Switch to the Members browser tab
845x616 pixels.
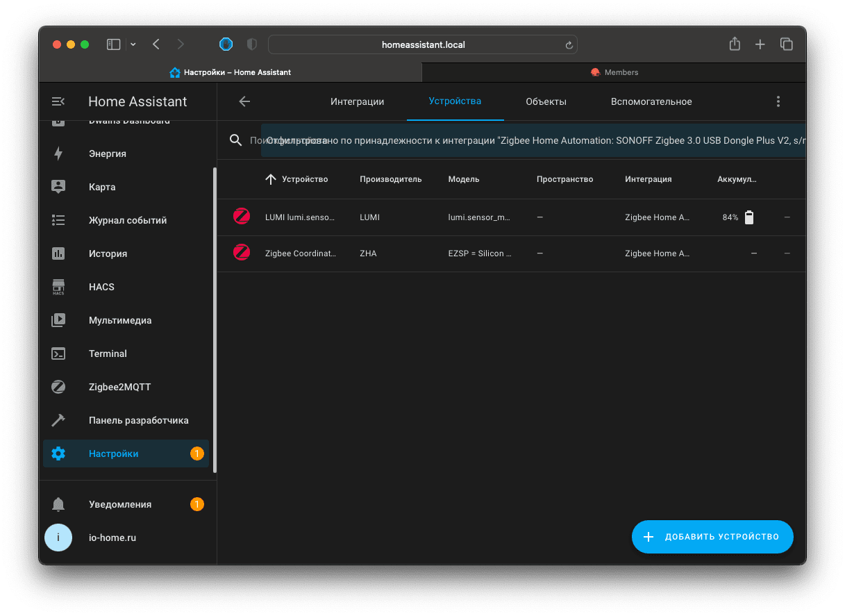(x=614, y=72)
